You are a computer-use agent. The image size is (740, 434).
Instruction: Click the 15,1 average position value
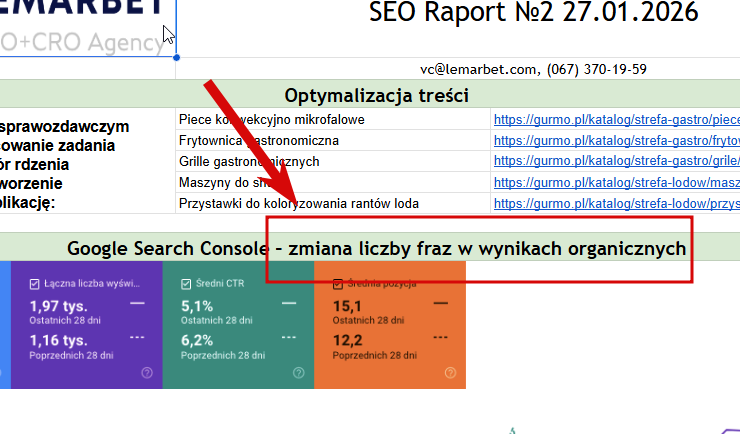(347, 306)
